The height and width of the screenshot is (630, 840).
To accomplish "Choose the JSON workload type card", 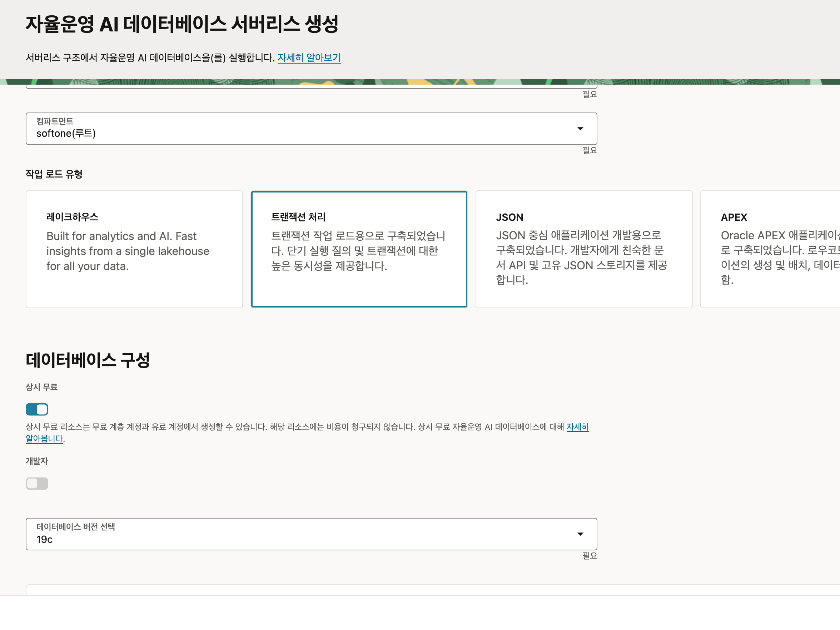I will click(584, 249).
